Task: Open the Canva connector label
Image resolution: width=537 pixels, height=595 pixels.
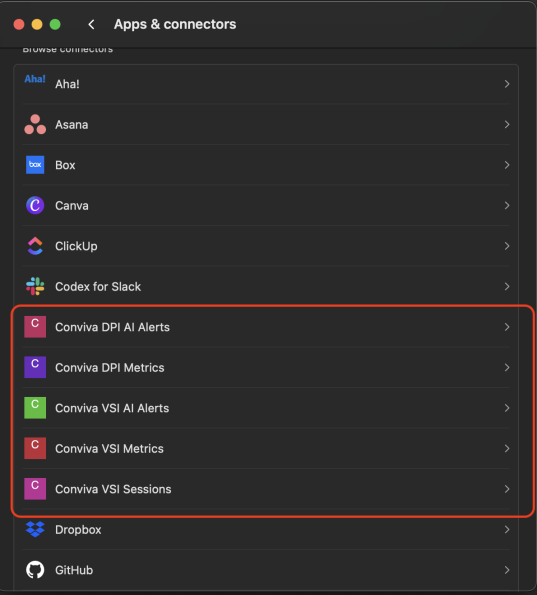Action: (72, 206)
